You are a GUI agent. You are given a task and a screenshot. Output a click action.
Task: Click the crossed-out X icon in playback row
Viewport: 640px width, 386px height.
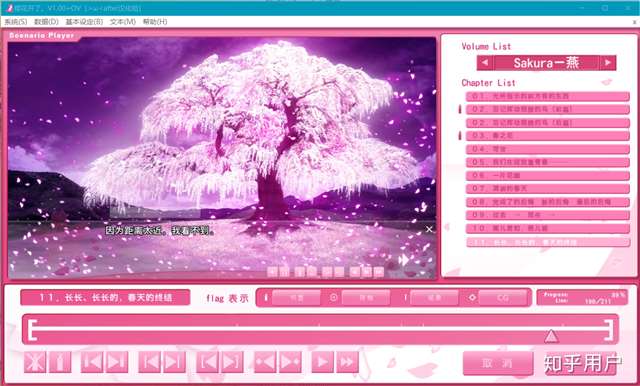coord(35,362)
